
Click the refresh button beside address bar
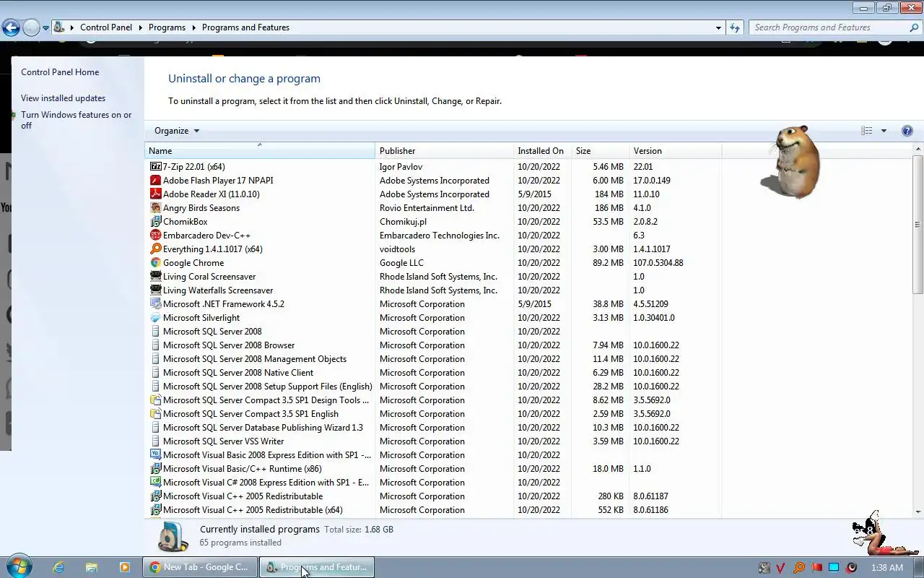(x=735, y=27)
